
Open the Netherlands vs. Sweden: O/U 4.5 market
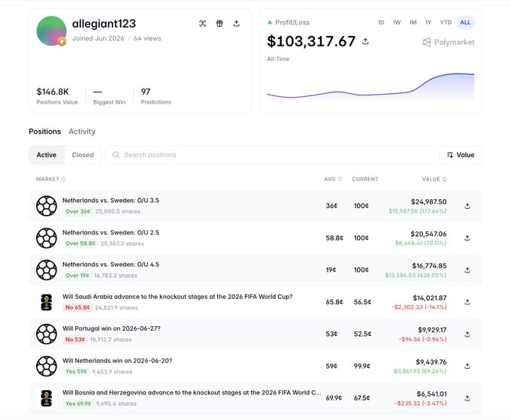click(x=110, y=264)
